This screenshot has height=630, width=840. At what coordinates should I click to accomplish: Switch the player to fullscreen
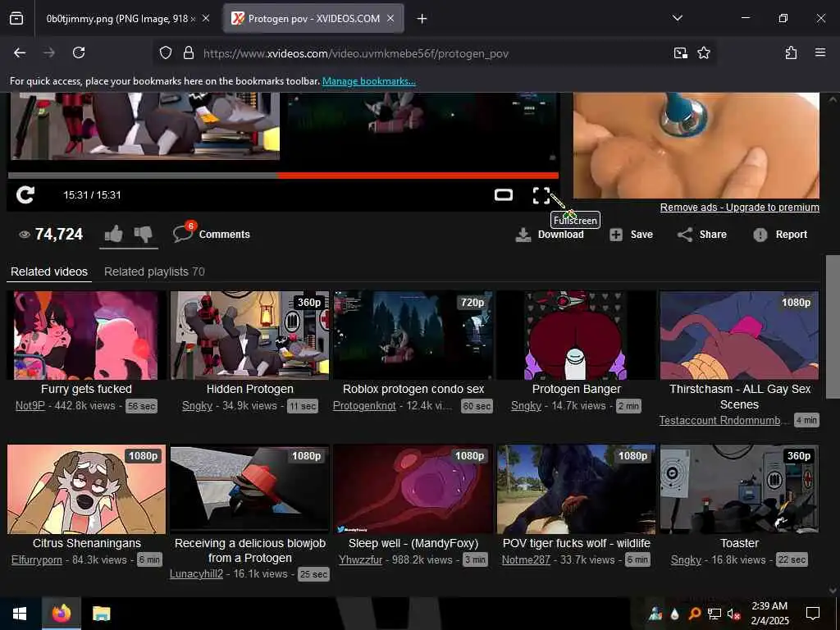[541, 195]
